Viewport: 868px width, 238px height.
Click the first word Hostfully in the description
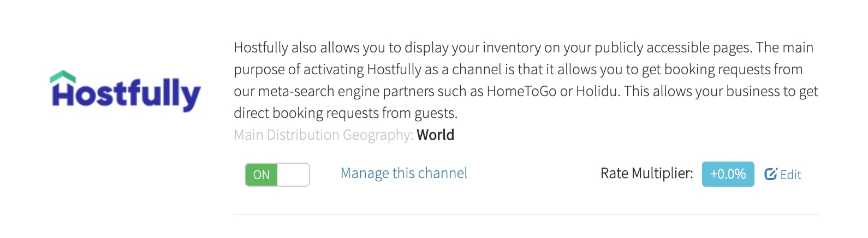click(x=260, y=47)
